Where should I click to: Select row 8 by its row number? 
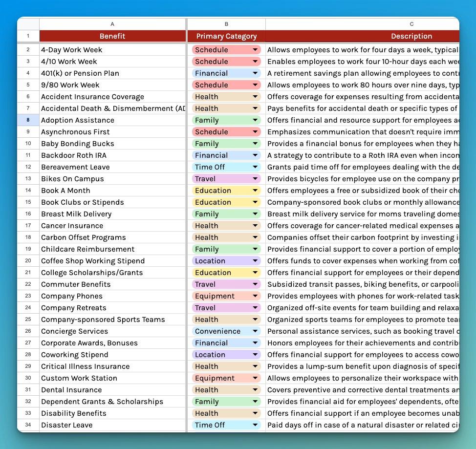(28, 120)
